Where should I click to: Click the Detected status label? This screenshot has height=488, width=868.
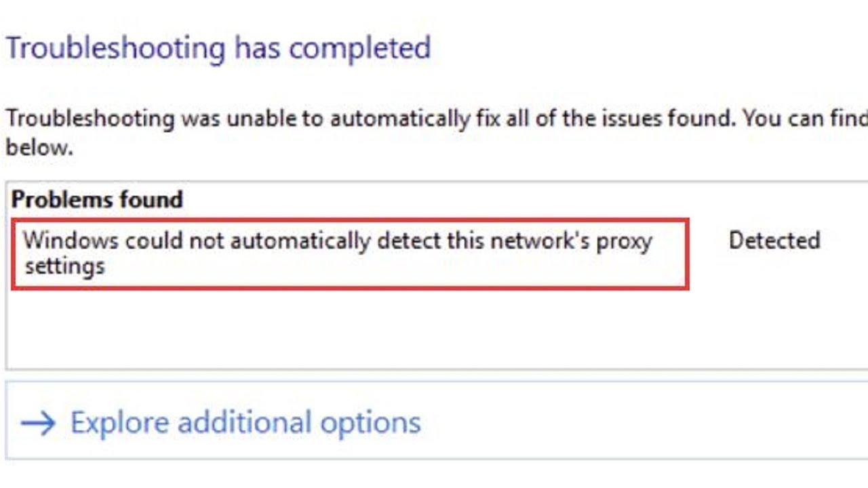(774, 241)
